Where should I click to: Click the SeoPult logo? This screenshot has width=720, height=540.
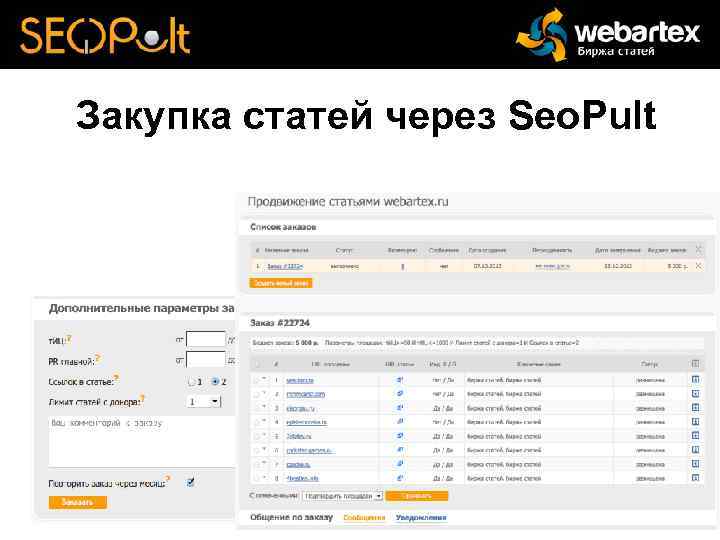point(105,35)
